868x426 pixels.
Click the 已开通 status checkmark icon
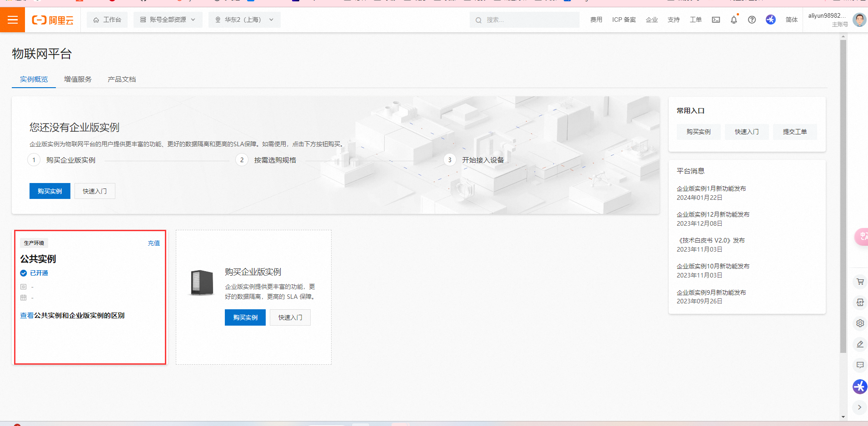tap(24, 273)
